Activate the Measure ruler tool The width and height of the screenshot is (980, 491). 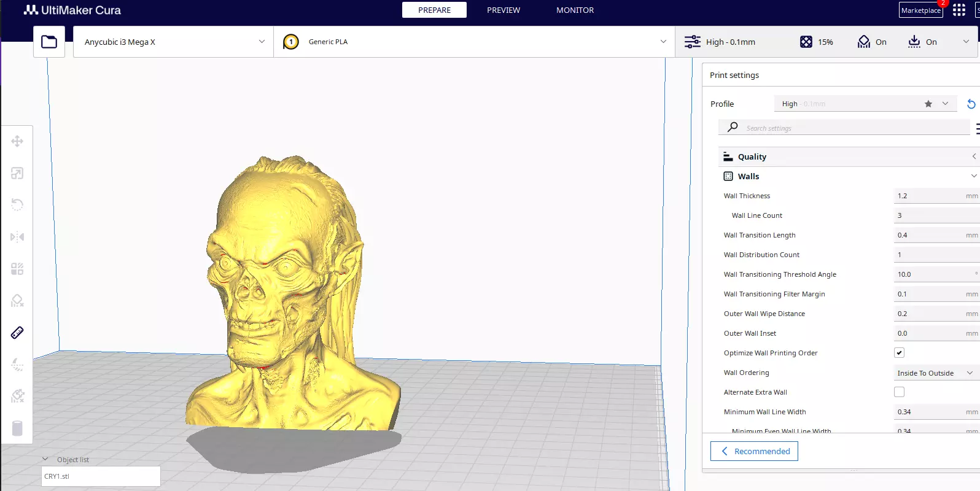click(x=17, y=333)
